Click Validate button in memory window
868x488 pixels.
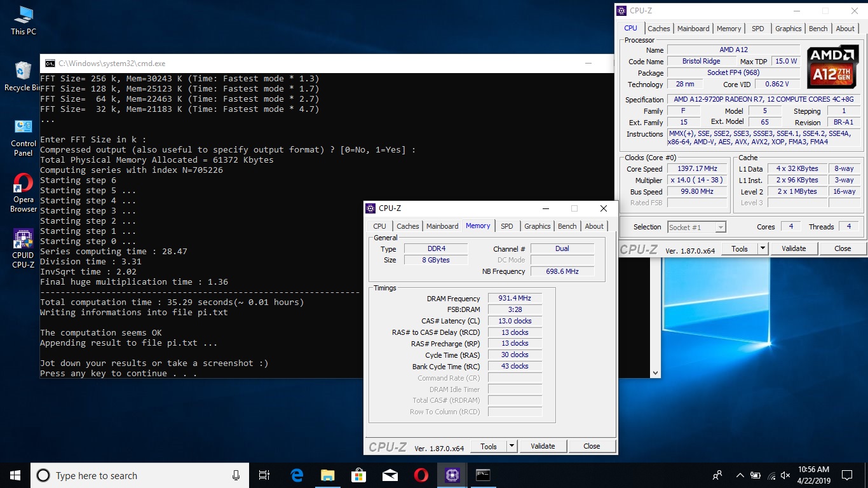point(543,446)
